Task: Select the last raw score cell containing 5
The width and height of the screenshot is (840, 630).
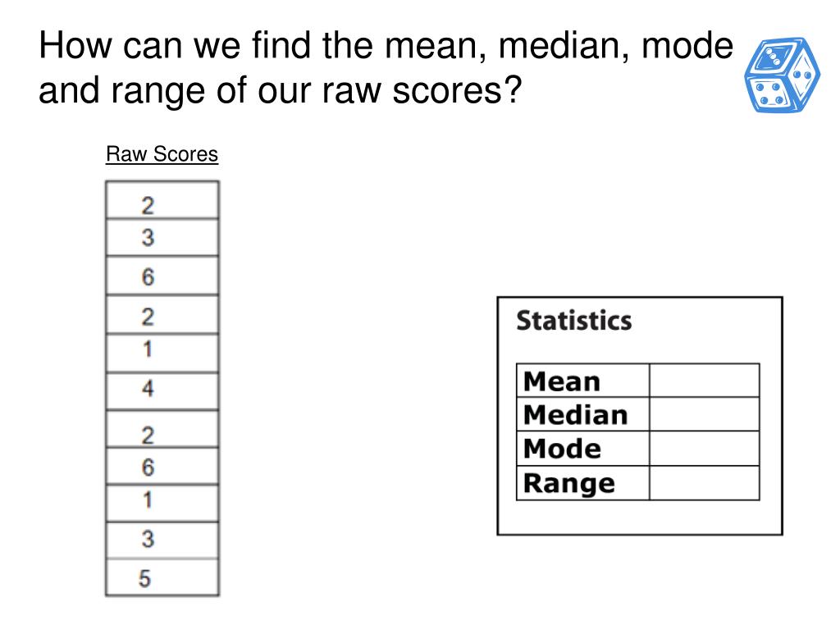Action: click(x=162, y=577)
